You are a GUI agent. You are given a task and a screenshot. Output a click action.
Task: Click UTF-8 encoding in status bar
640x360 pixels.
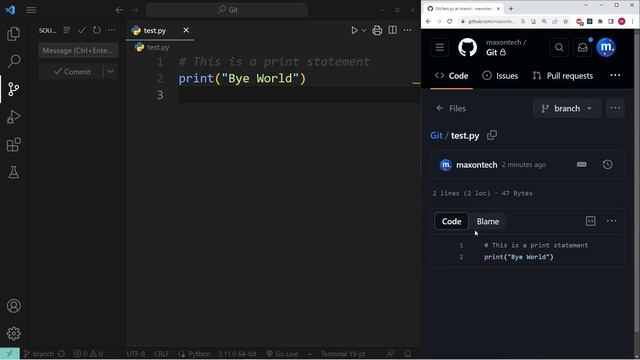pyautogui.click(x=136, y=354)
